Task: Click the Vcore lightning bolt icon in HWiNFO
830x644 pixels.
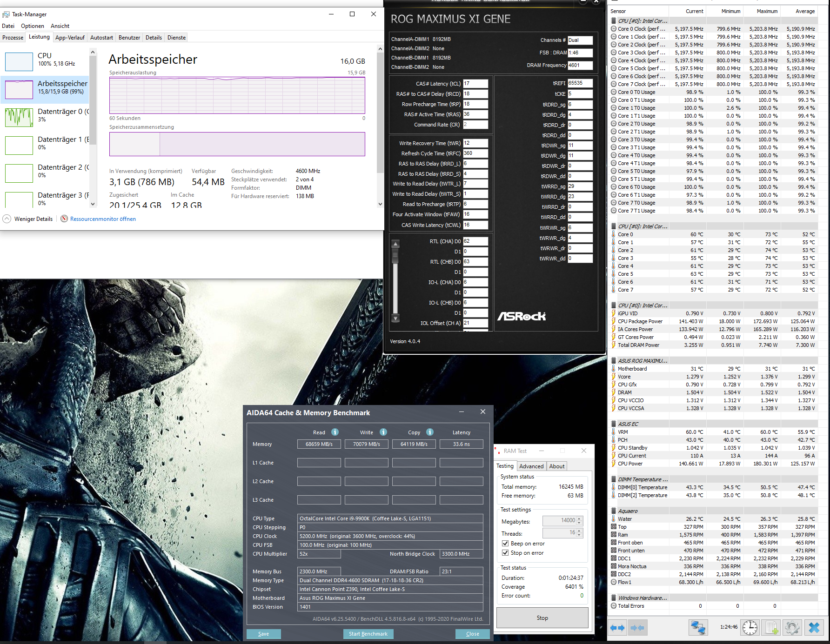Action: pos(614,377)
